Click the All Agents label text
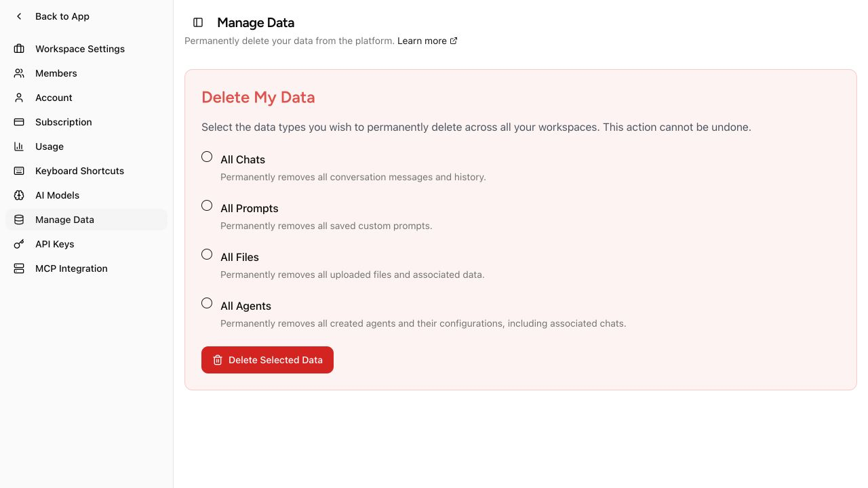 pos(245,306)
